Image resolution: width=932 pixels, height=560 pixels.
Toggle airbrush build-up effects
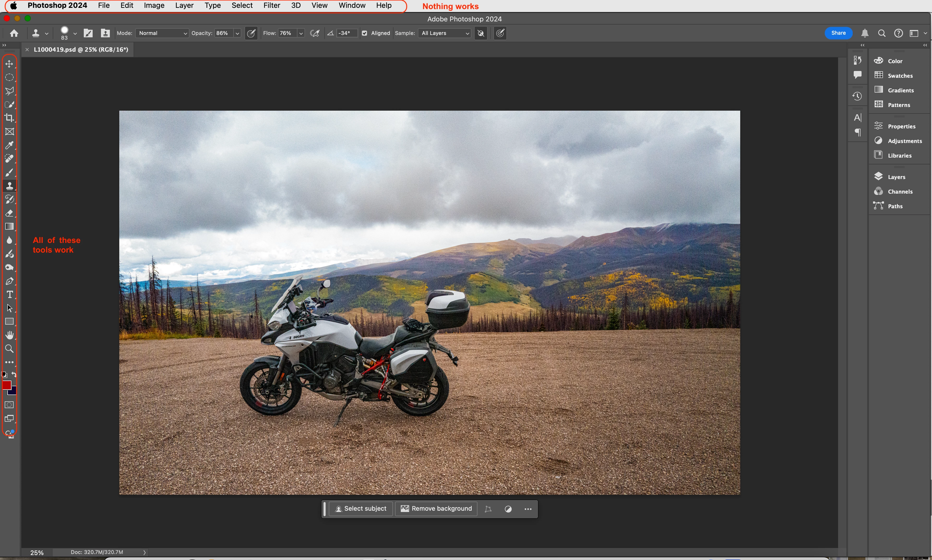315,33
